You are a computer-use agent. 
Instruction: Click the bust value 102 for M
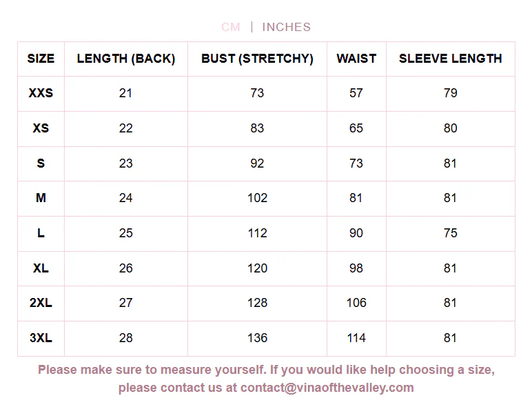tap(257, 198)
